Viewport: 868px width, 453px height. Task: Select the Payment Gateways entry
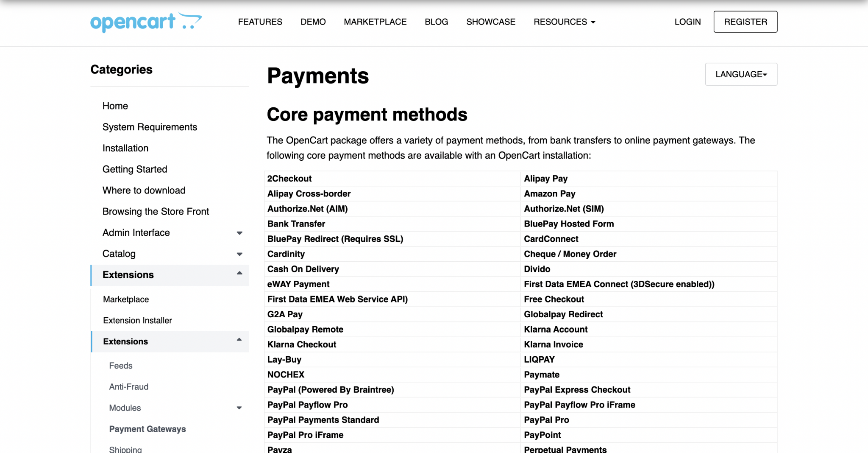147,429
